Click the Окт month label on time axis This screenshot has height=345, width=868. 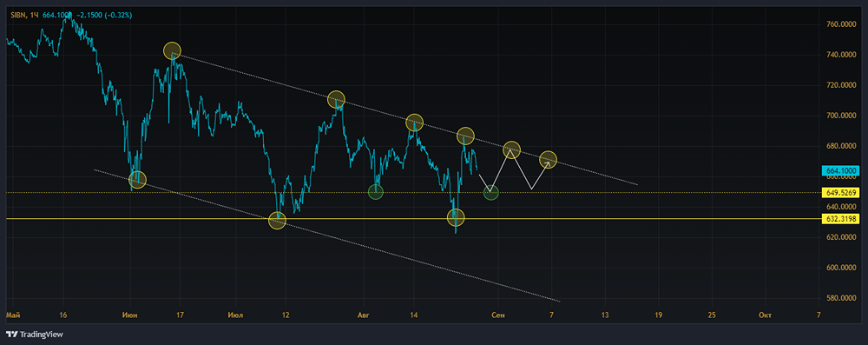pos(765,315)
